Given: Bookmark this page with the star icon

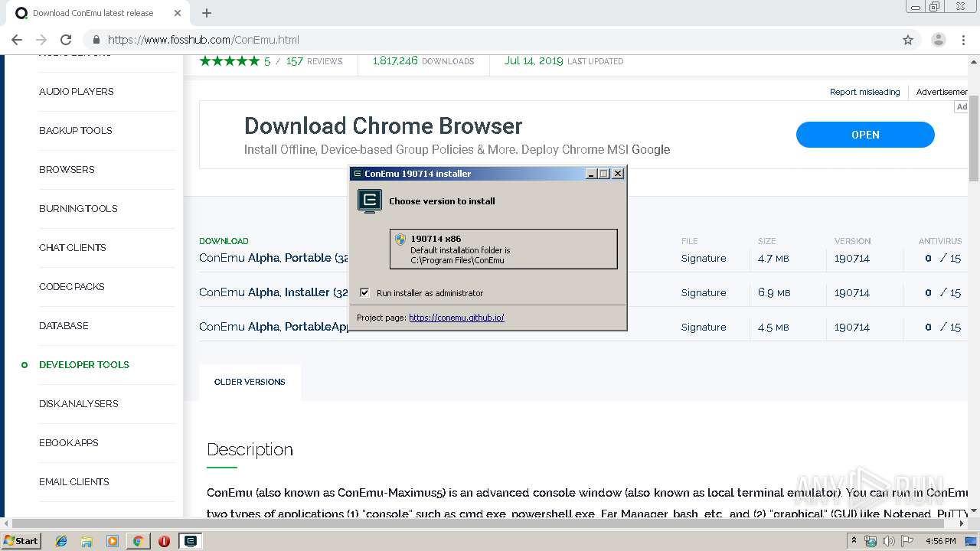Looking at the screenshot, I should tap(908, 40).
